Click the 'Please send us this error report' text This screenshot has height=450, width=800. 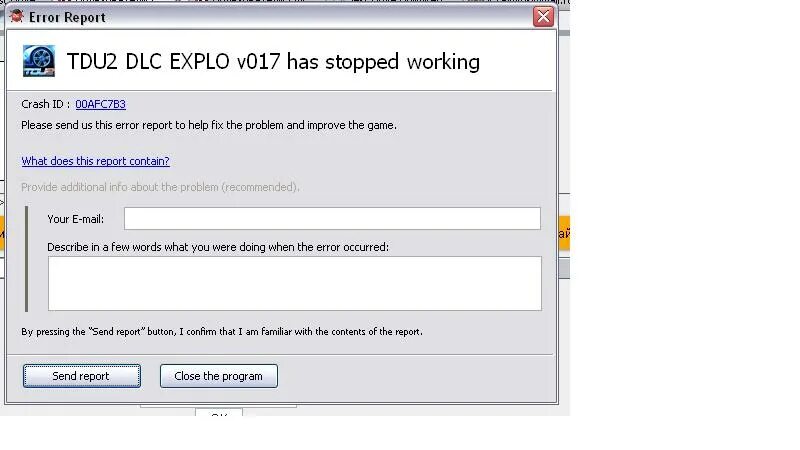tap(209, 126)
